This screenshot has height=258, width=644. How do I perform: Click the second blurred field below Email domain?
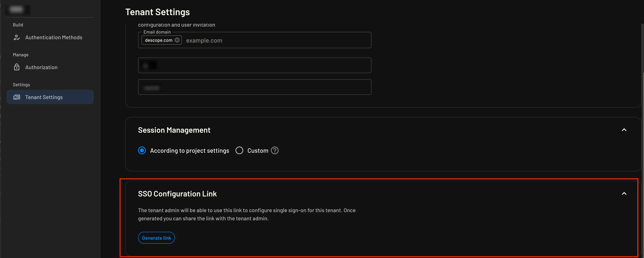pos(255,87)
